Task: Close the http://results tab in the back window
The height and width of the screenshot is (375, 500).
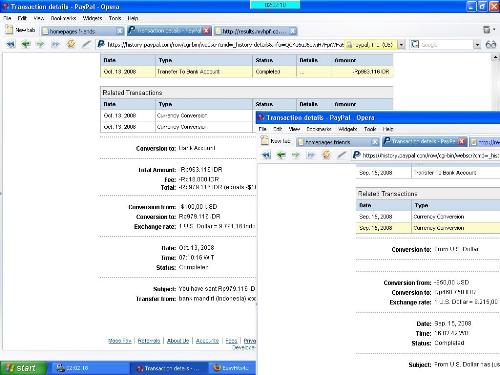Action: (x=293, y=31)
